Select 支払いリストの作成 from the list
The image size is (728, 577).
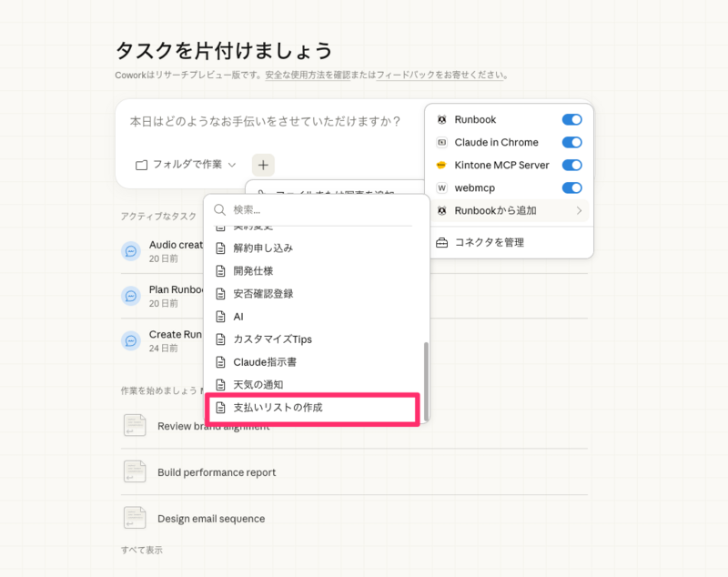pyautogui.click(x=278, y=408)
